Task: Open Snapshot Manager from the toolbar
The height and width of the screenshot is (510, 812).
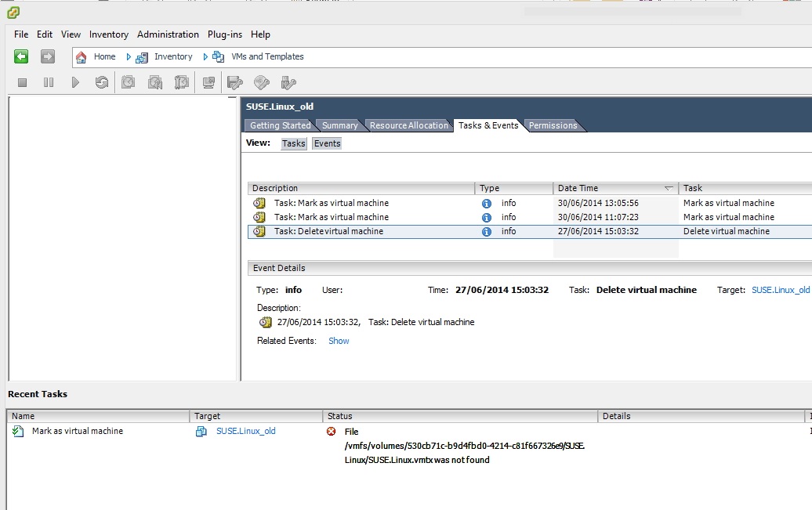Action: pyautogui.click(x=180, y=81)
